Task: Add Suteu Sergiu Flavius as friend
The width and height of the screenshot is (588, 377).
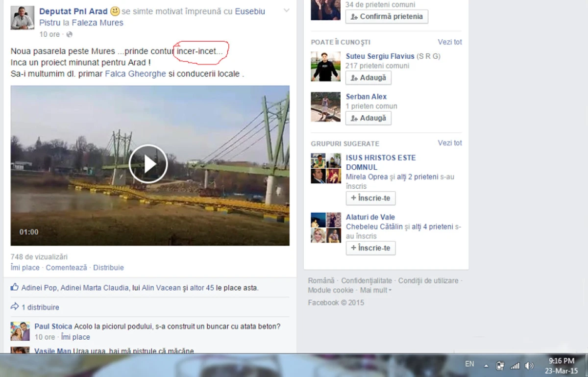Action: point(368,77)
